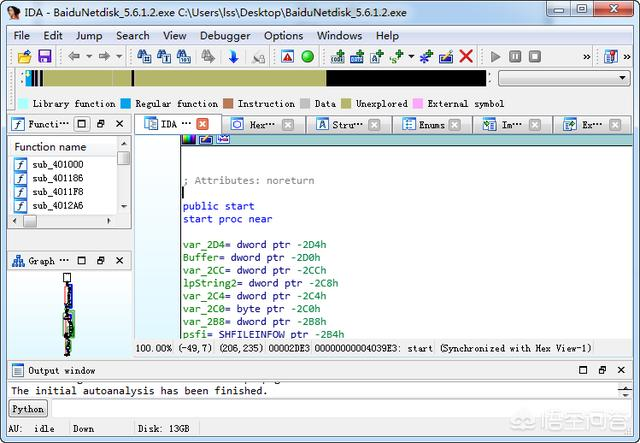Open the File menu
The width and height of the screenshot is (640, 443).
(22, 36)
